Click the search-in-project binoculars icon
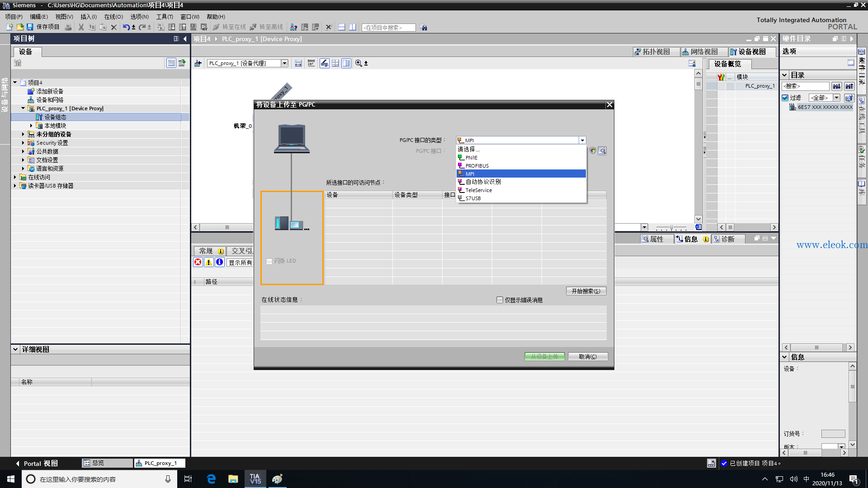The width and height of the screenshot is (868, 488). [424, 28]
